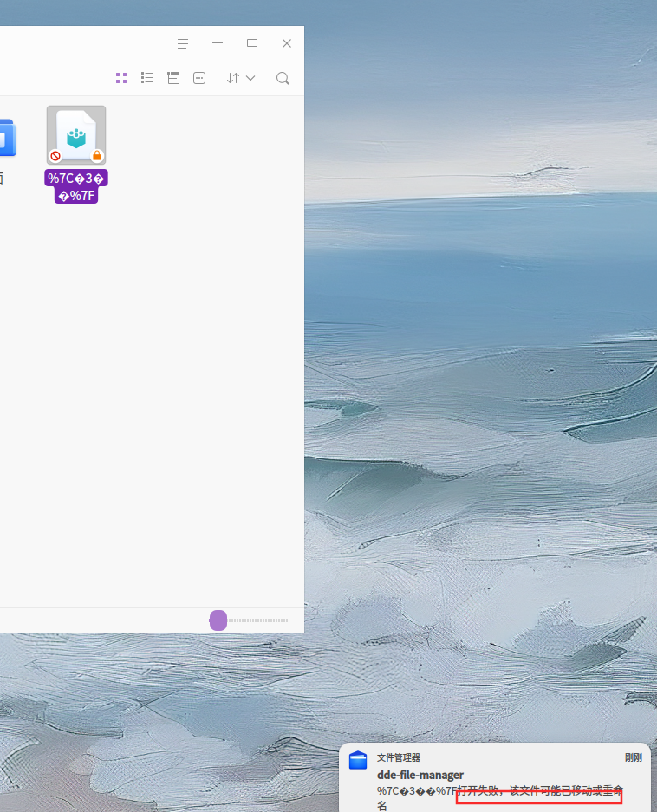The width and height of the screenshot is (657, 812).
Task: Click the file manager app icon in notification
Action: 358,760
